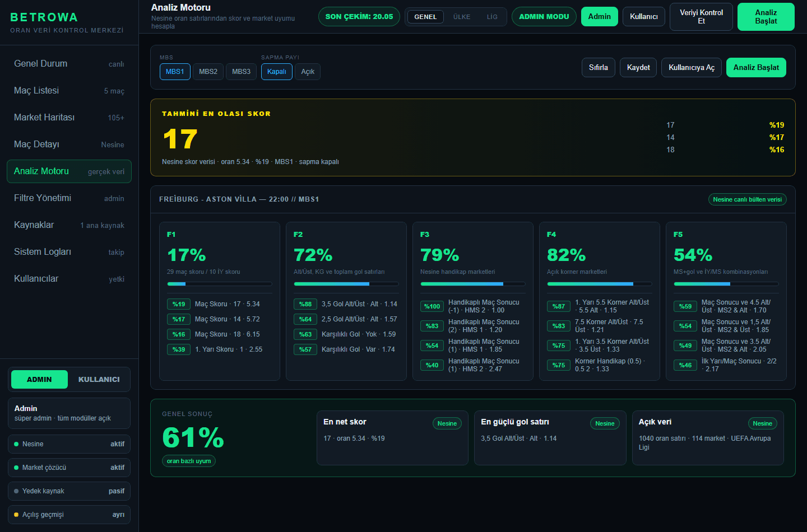Click the 'Nesine canlı bülten verisi' badge

tap(747, 199)
